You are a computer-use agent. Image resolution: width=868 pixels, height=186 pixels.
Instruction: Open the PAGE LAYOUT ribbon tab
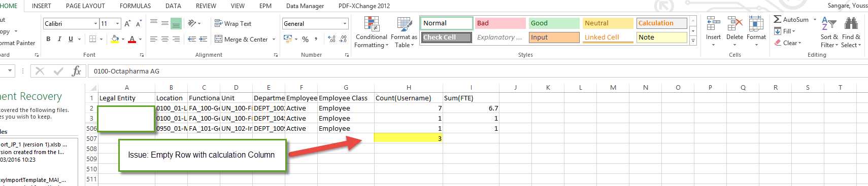85,6
